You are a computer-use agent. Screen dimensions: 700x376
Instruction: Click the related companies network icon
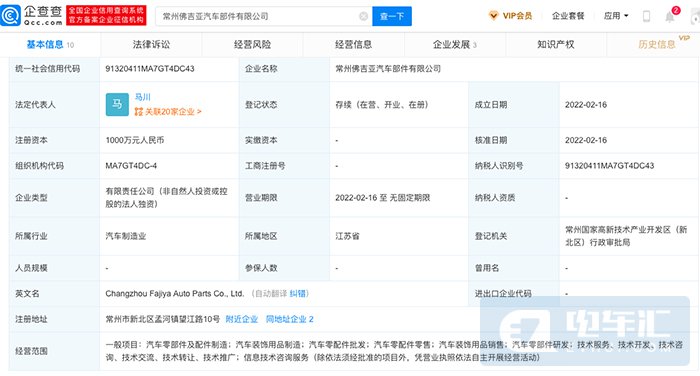pos(138,112)
